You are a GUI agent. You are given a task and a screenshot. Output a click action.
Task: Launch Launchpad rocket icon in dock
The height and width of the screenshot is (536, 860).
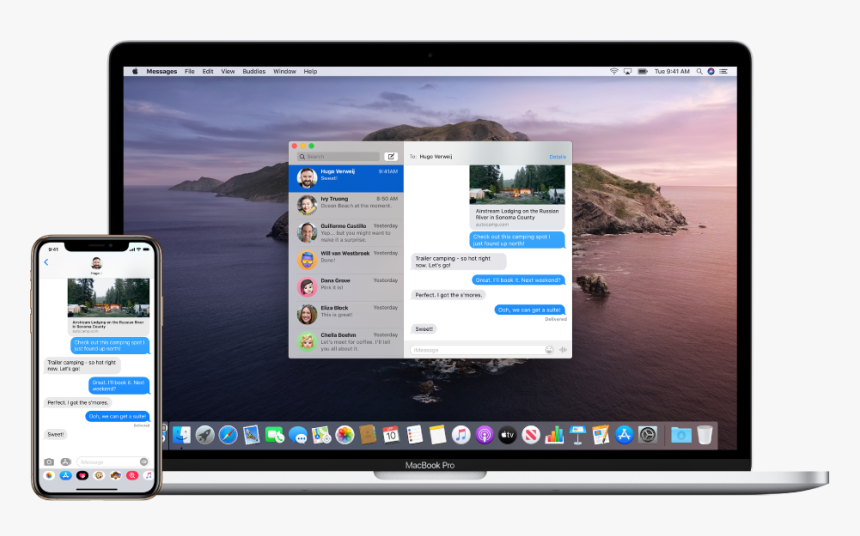tap(205, 435)
